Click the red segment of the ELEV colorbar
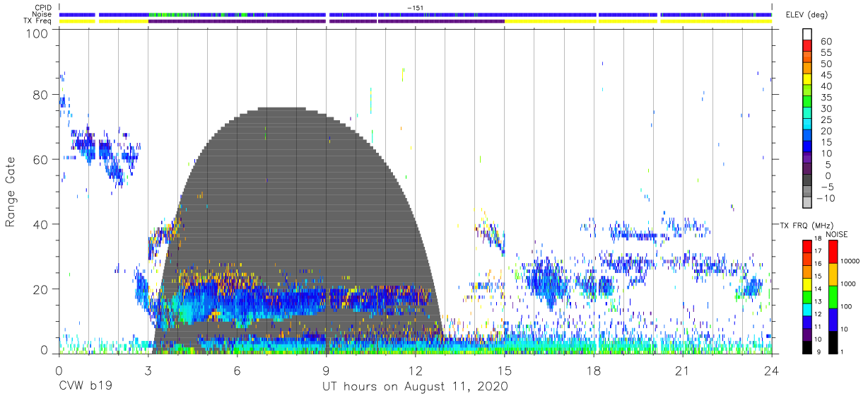868x401 pixels. coord(807,46)
